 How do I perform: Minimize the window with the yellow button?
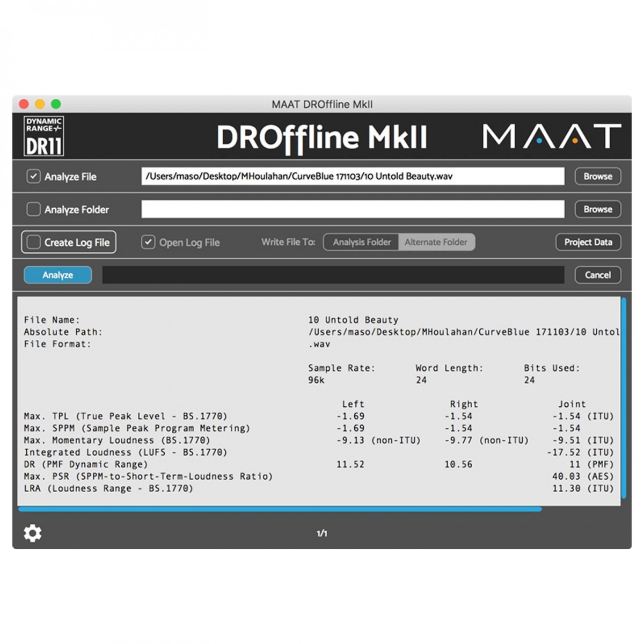tap(40, 104)
